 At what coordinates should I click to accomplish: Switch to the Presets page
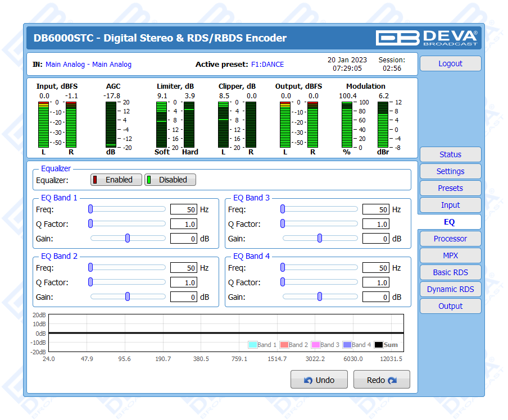click(x=450, y=188)
